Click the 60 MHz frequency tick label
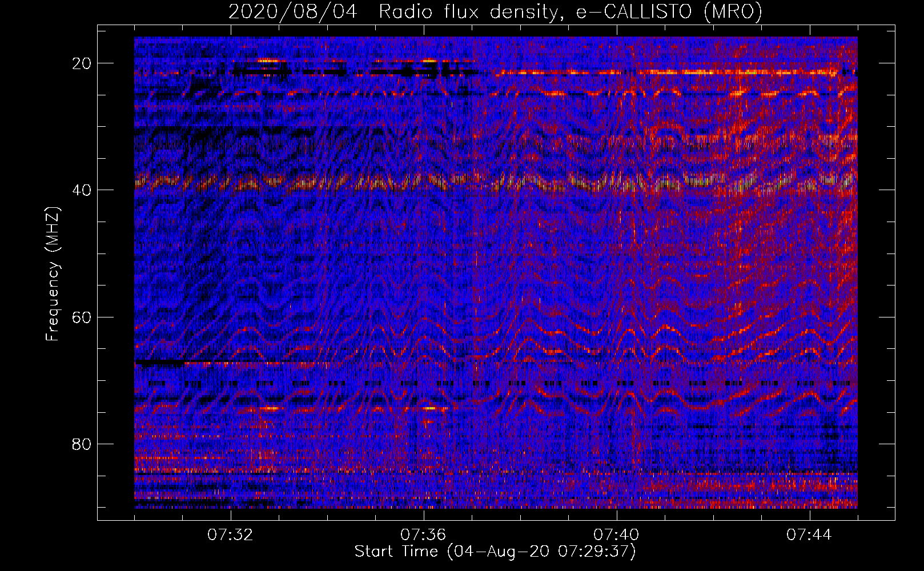This screenshot has width=924, height=571. coord(82,317)
